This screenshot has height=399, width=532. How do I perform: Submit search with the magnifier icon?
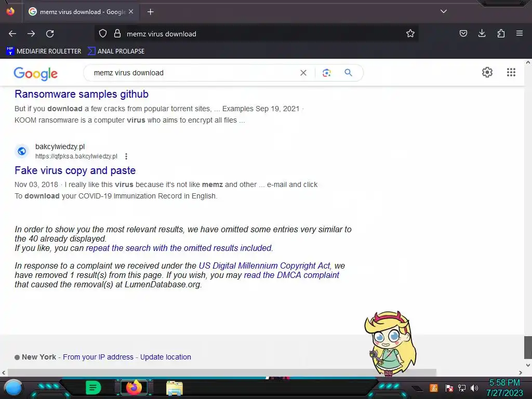point(348,73)
